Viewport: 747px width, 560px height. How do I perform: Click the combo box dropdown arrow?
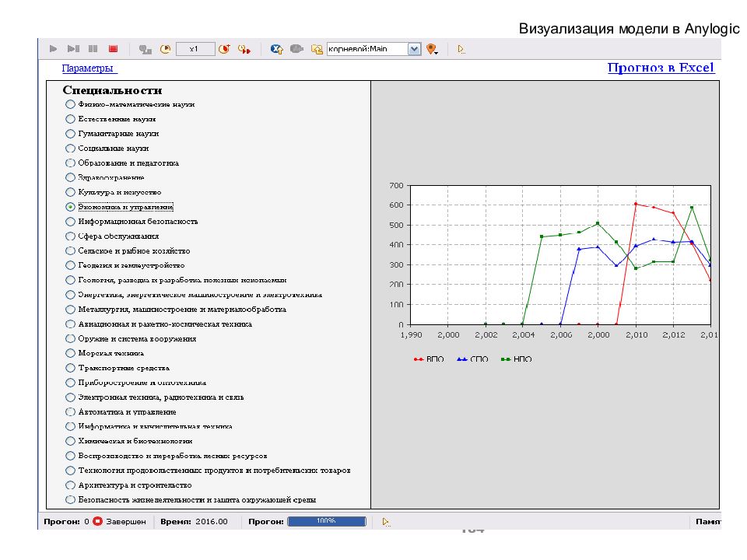tap(415, 49)
